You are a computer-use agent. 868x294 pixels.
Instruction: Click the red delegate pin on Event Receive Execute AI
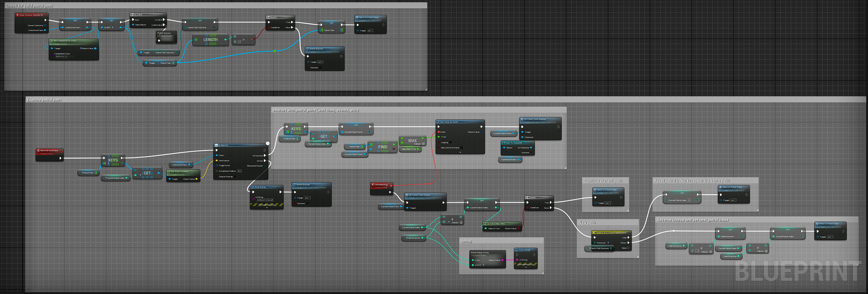46,15
